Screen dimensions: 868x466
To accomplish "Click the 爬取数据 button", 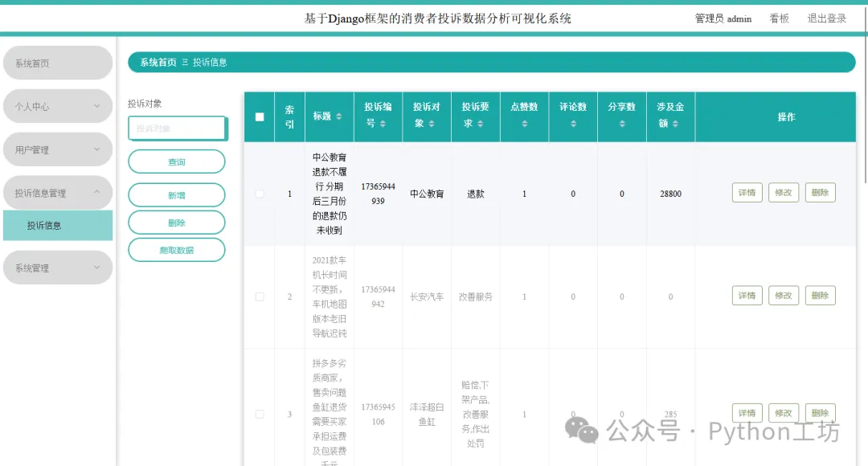I will coord(177,250).
